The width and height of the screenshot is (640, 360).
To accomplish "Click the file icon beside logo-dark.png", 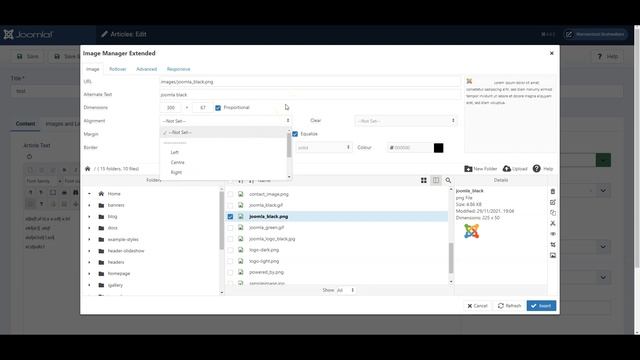I will [241, 250].
